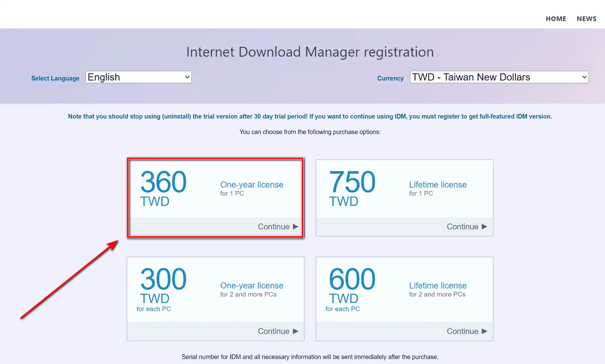This screenshot has height=364, width=605.
Task: Click 'Lifetime license' for 2 and more PCs
Action: tap(438, 286)
